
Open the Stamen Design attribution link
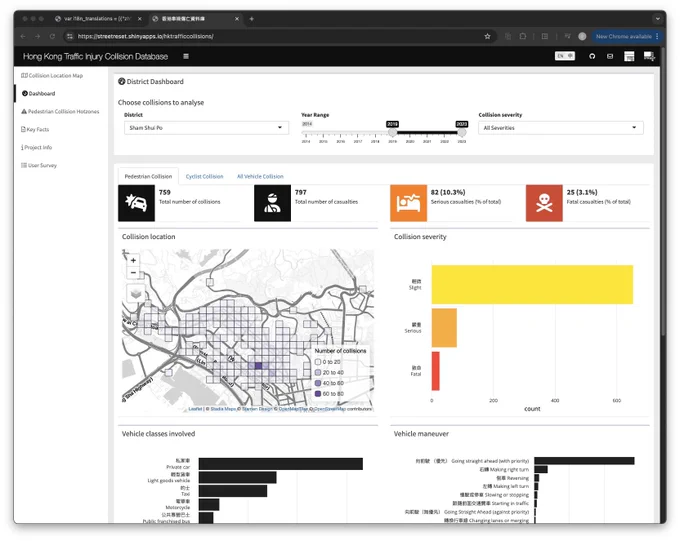pos(258,409)
